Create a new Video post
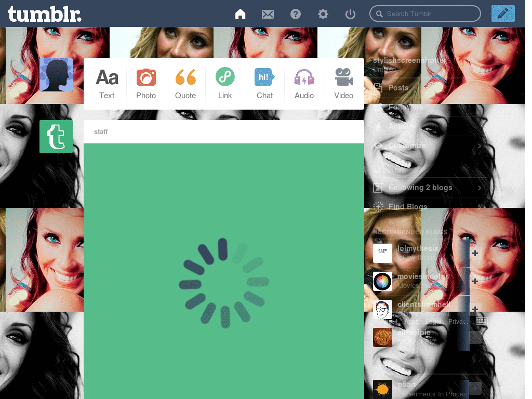 344,84
